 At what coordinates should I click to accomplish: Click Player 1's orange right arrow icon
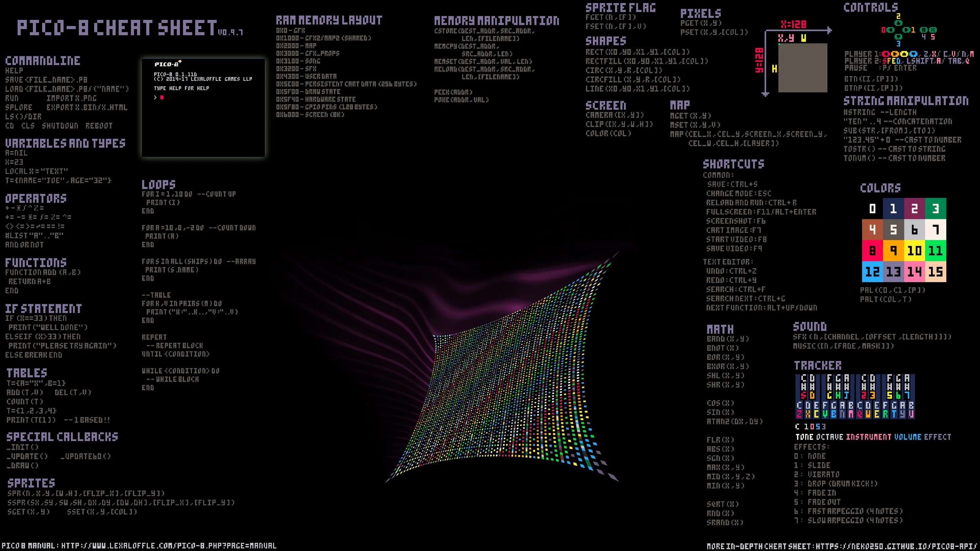click(x=895, y=54)
